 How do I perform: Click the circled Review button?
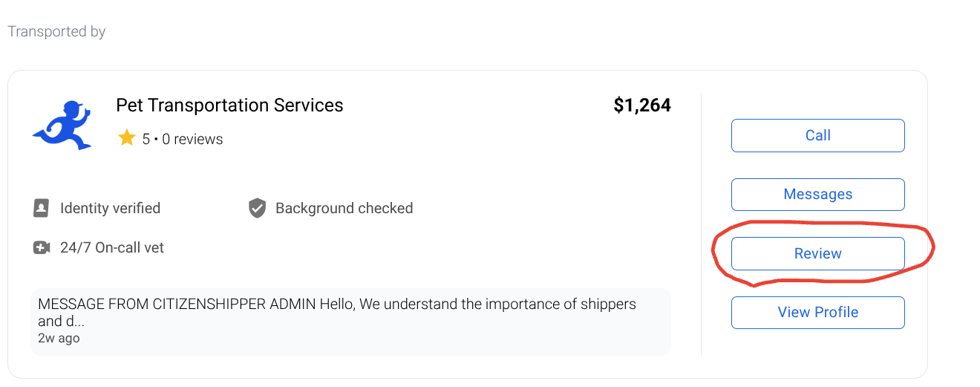click(817, 253)
